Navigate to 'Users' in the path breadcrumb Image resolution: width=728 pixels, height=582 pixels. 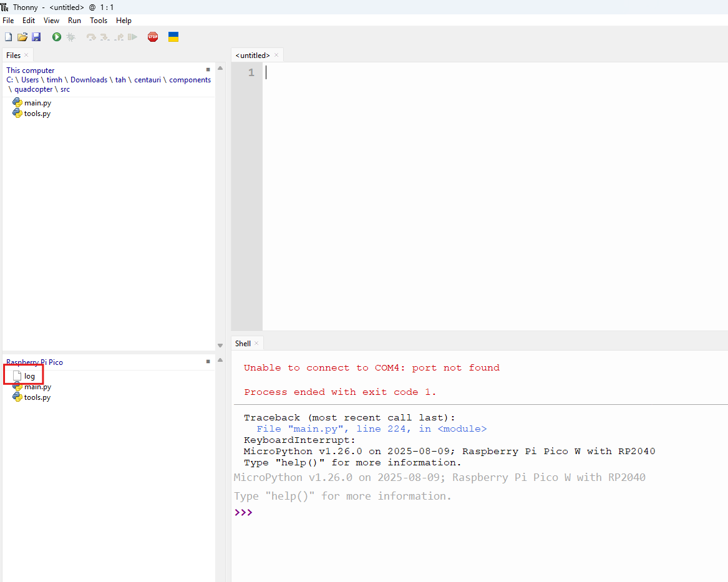click(x=30, y=80)
